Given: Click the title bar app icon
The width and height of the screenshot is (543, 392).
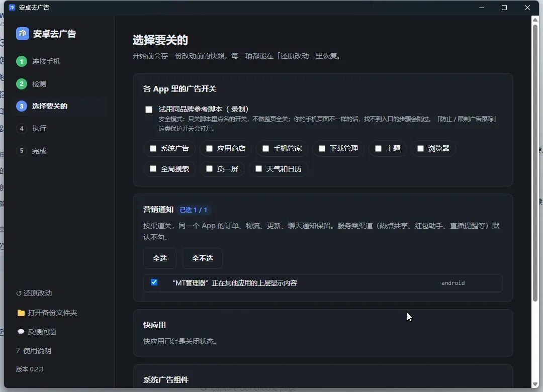Looking at the screenshot, I should (12, 7).
